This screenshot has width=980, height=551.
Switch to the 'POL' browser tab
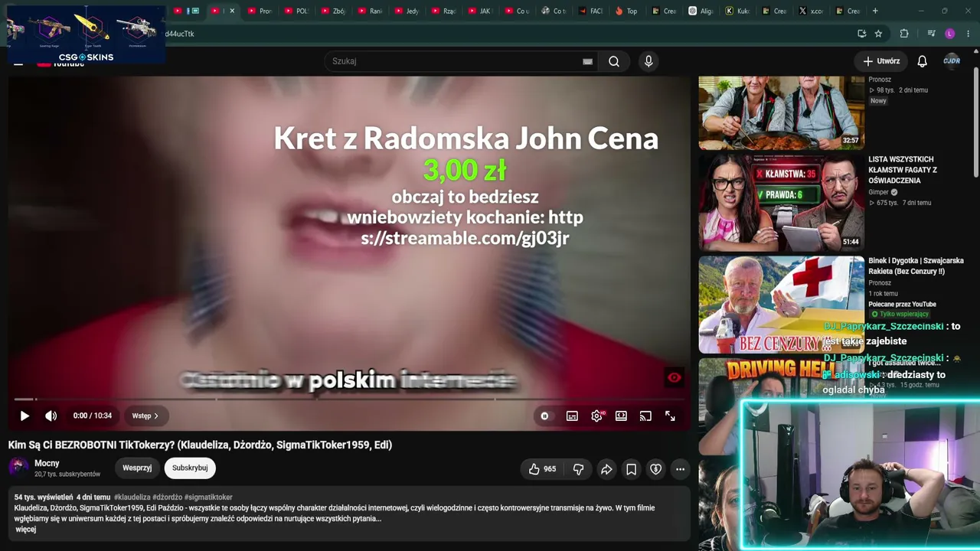(x=296, y=11)
